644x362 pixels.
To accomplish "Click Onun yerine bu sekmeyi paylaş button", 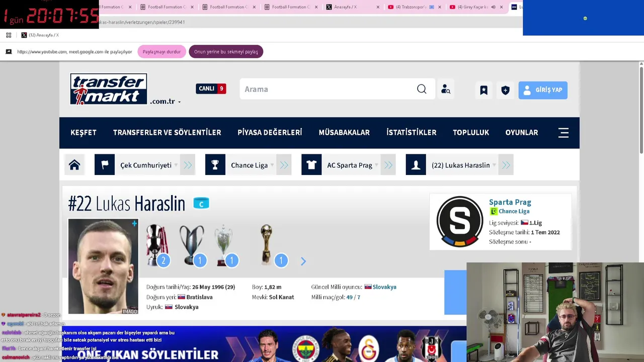I will [x=226, y=52].
